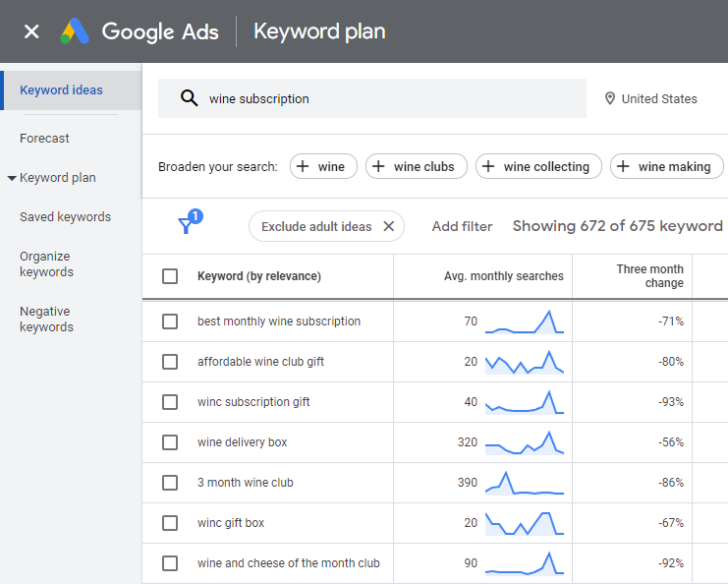Click keyword text 'affordable wine club gift'
Image resolution: width=728 pixels, height=584 pixels.
pyautogui.click(x=260, y=362)
